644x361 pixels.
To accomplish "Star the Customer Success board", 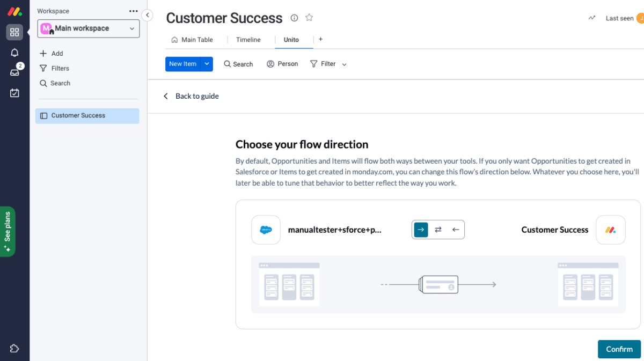I will coord(309,18).
